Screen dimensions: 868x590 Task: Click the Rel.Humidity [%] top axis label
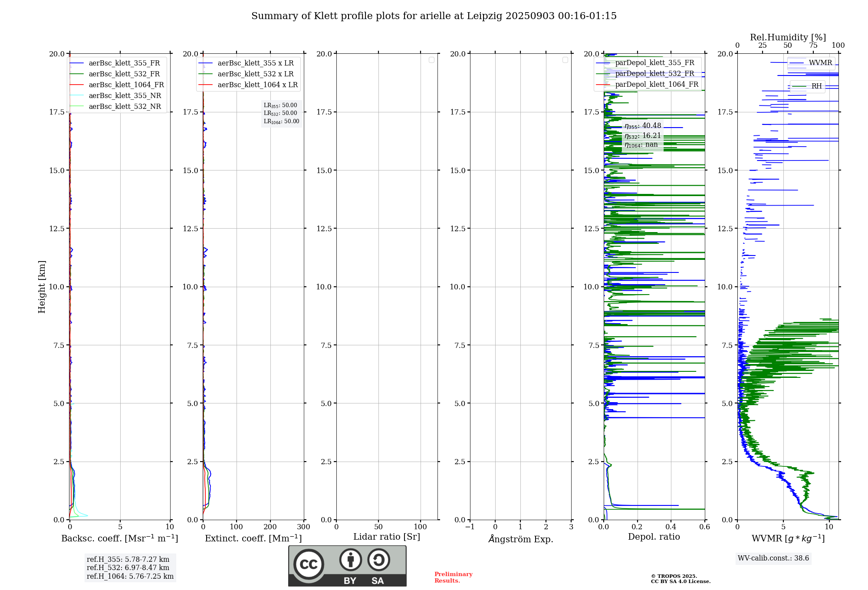[788, 37]
